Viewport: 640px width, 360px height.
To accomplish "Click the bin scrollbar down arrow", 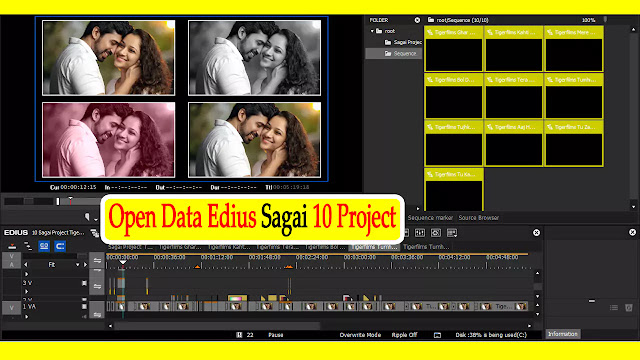I will tap(633, 207).
